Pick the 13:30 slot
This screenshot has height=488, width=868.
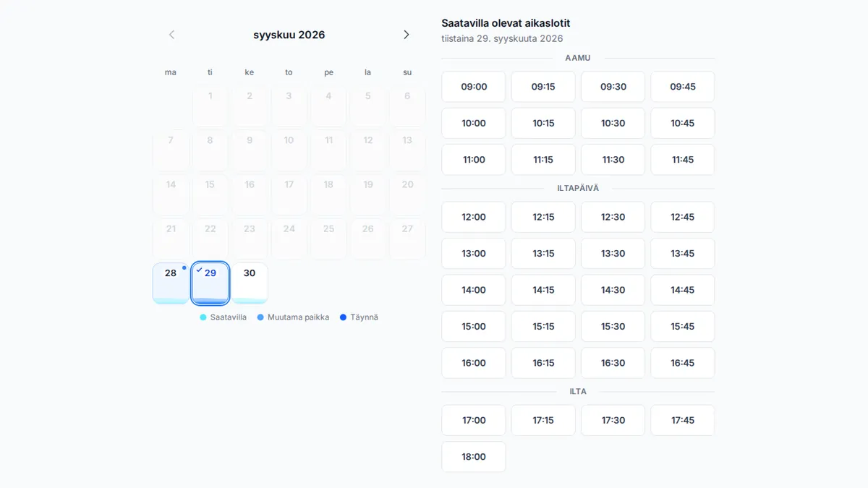(613, 254)
